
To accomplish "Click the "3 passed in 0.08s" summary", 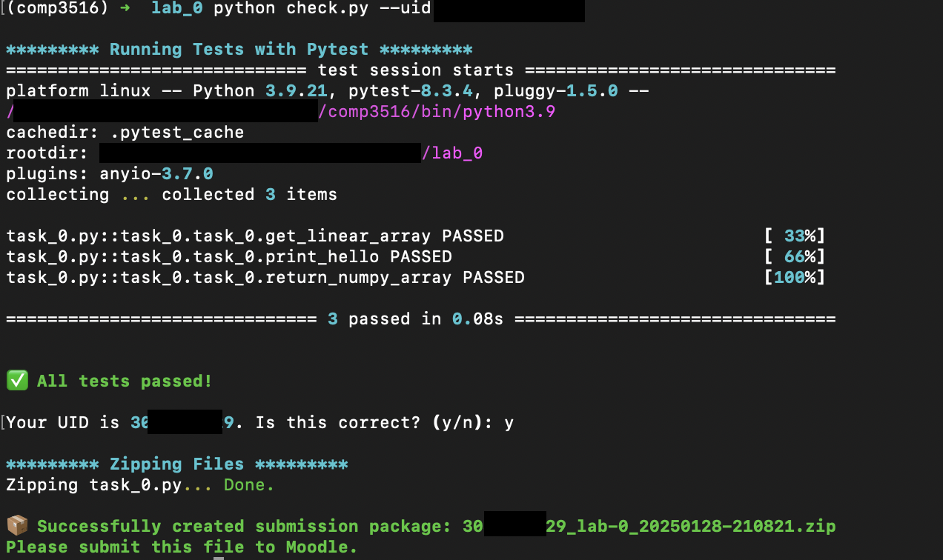I will 415,319.
